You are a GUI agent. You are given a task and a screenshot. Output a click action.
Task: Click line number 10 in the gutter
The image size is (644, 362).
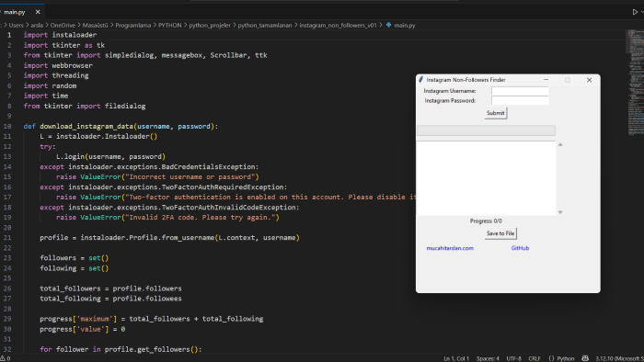(x=7, y=126)
